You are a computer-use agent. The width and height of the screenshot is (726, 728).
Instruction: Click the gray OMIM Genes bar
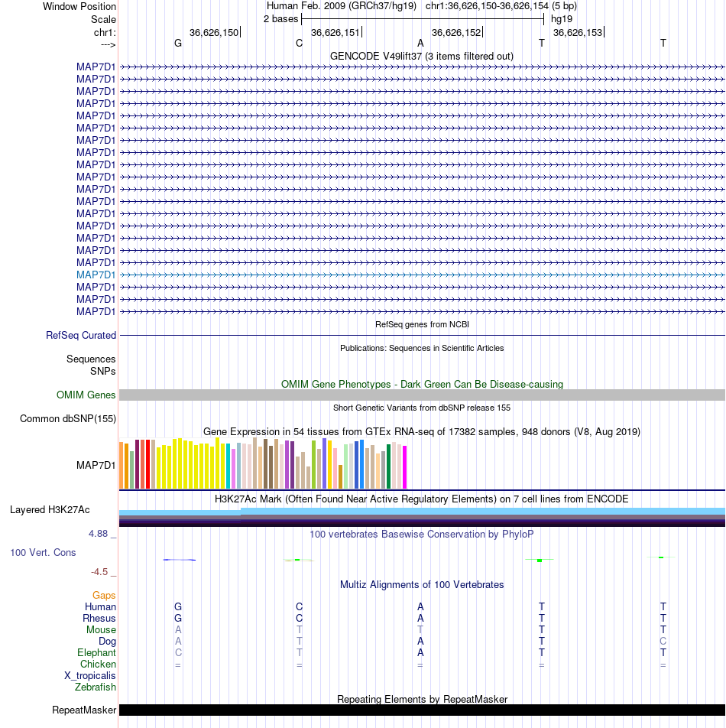coord(422,395)
